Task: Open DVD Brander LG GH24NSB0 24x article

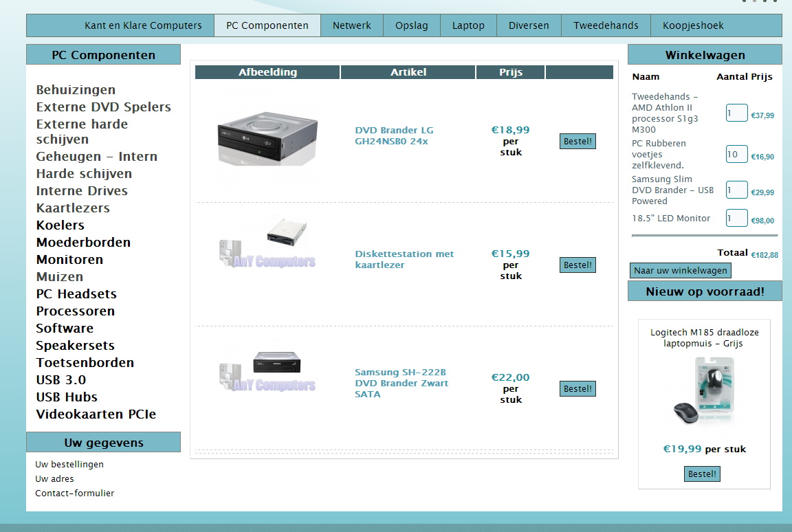Action: click(394, 136)
